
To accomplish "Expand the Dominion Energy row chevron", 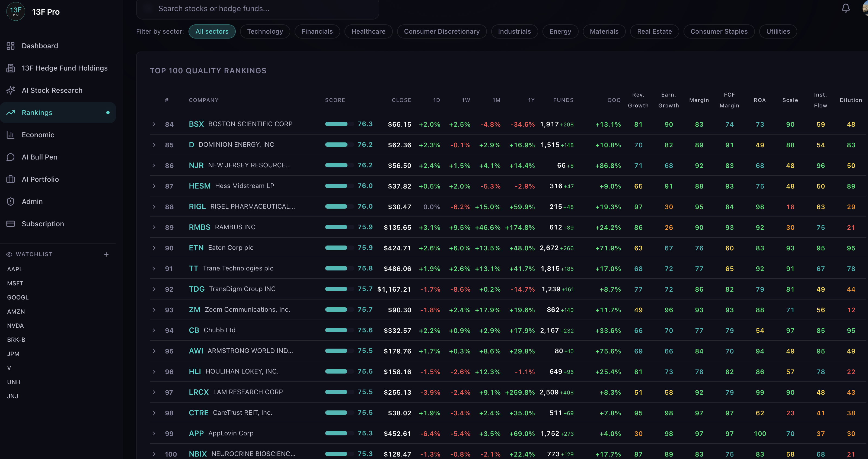I will click(154, 145).
